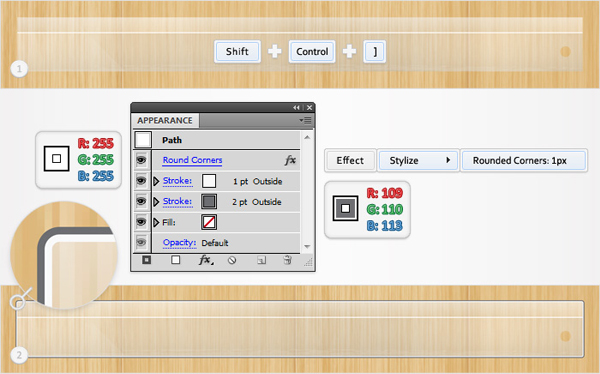Collapse the Appearance panel with double arrows
The image size is (600, 374).
(x=296, y=108)
